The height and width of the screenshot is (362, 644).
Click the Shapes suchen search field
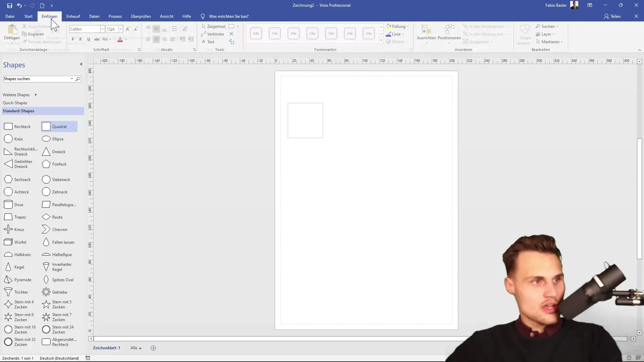point(36,79)
